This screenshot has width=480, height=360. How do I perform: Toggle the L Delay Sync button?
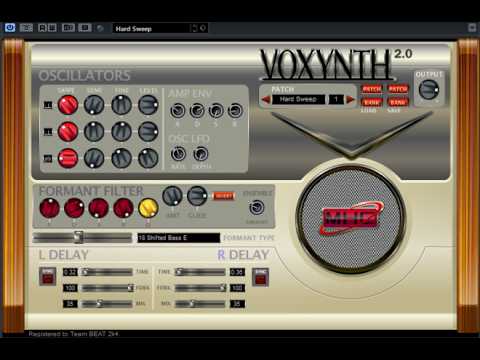click(48, 276)
